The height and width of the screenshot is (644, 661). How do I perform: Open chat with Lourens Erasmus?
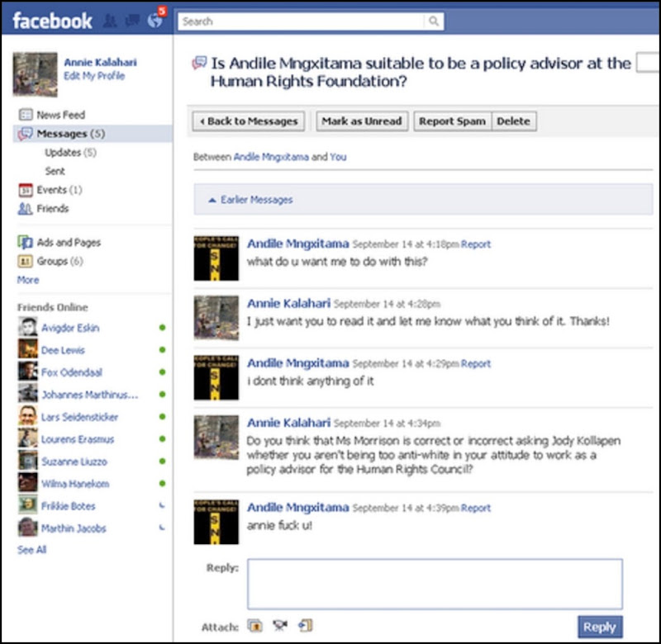tap(78, 439)
